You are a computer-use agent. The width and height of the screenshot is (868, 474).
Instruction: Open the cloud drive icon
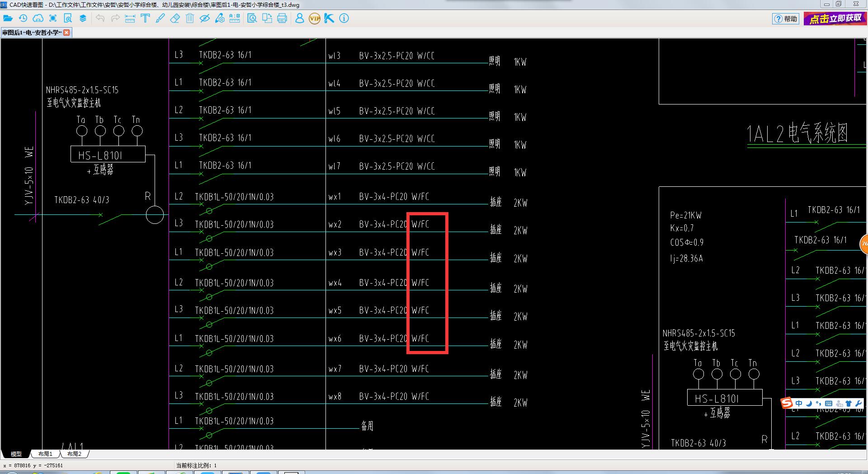38,19
